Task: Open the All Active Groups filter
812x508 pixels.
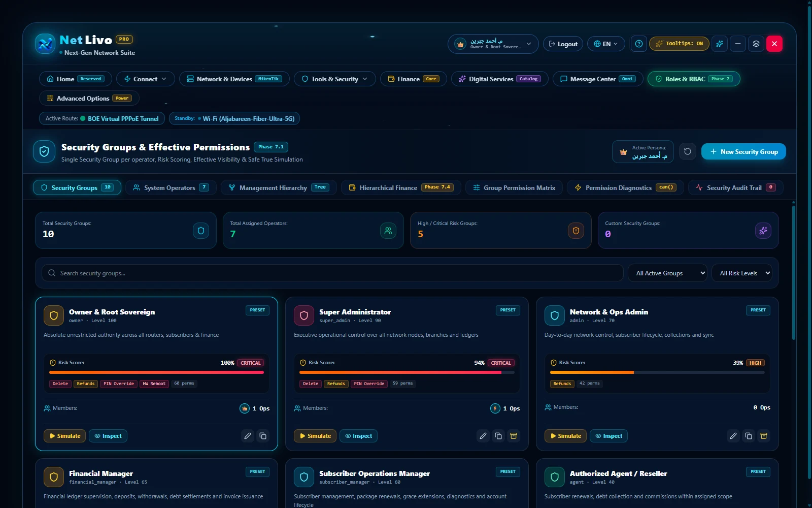Action: 668,273
